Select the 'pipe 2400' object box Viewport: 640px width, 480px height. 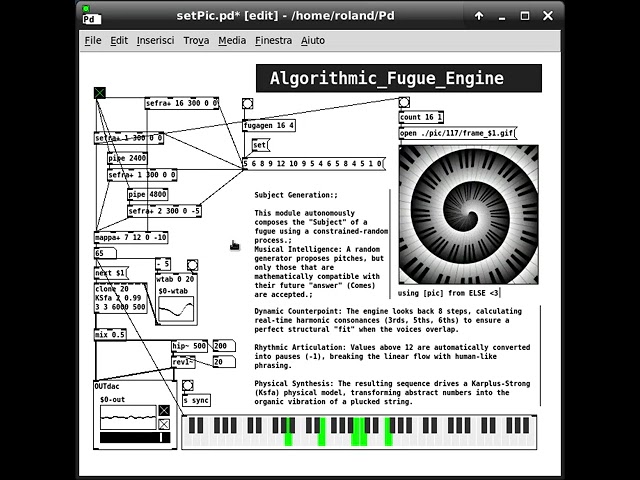[127, 158]
